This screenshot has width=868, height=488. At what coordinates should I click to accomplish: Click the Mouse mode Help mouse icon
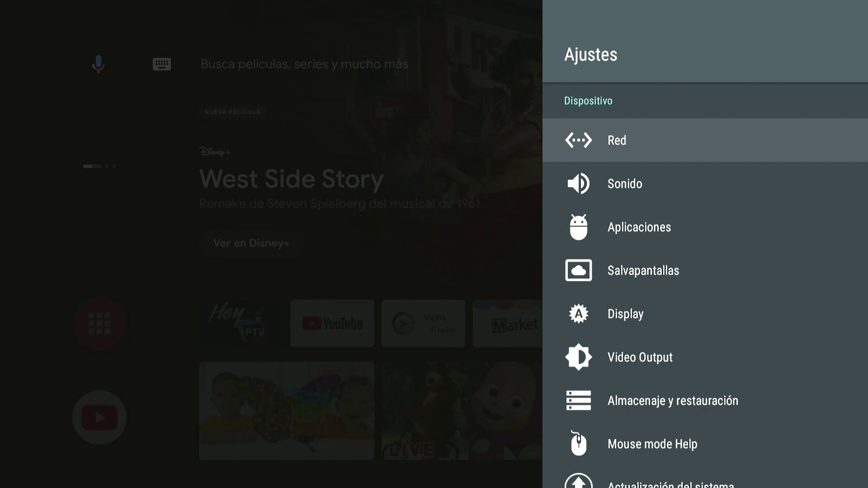pos(578,444)
